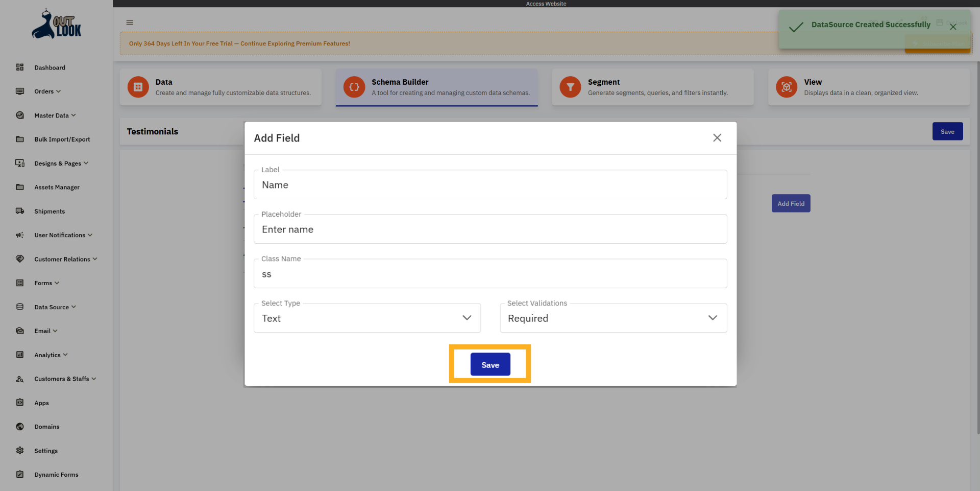Click the Access Website link
The image size is (980, 491).
click(546, 4)
